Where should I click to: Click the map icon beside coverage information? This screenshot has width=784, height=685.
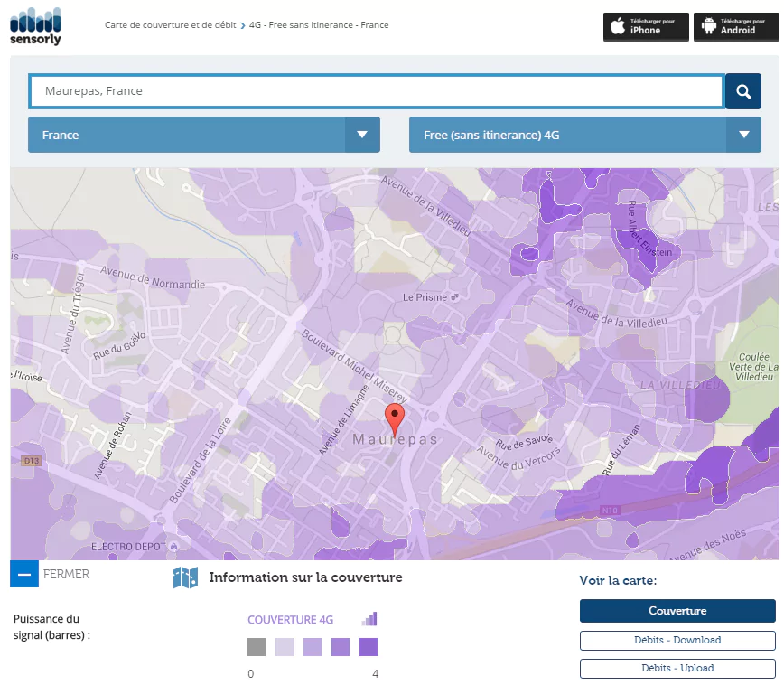pyautogui.click(x=185, y=577)
